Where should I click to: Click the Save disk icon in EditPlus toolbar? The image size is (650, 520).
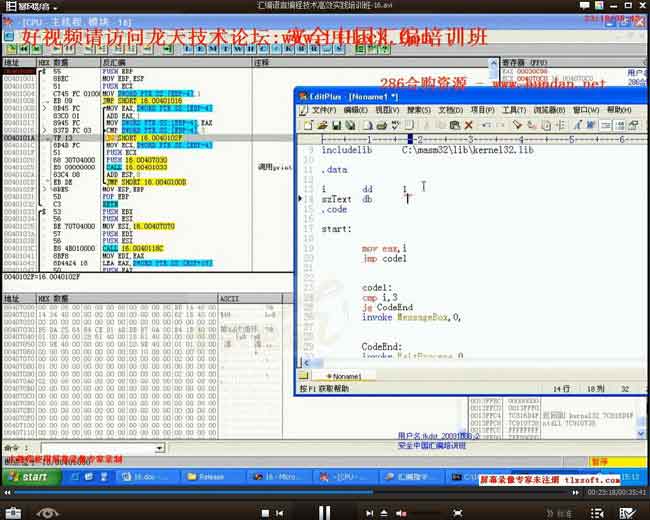(337, 125)
